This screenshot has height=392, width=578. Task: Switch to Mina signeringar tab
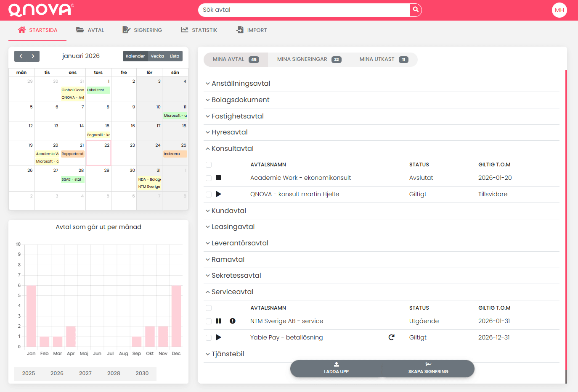tap(309, 59)
